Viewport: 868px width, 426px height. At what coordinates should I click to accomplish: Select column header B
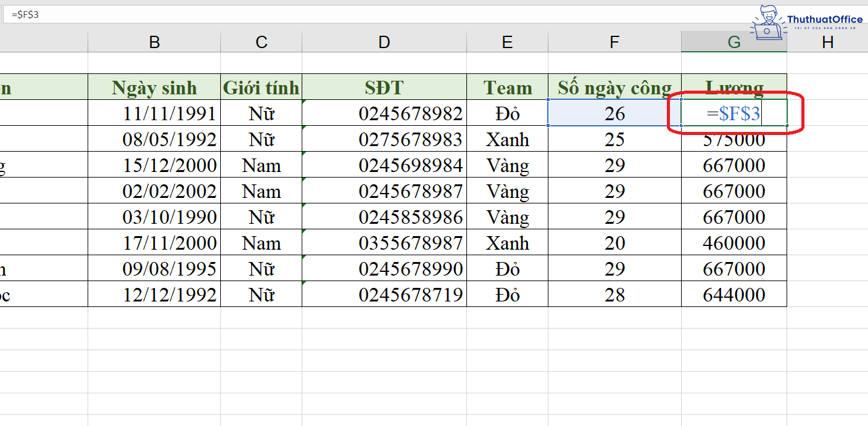tap(154, 41)
